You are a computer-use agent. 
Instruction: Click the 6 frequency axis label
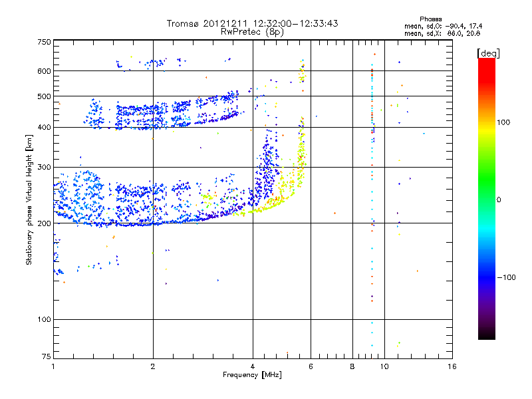[x=311, y=366]
